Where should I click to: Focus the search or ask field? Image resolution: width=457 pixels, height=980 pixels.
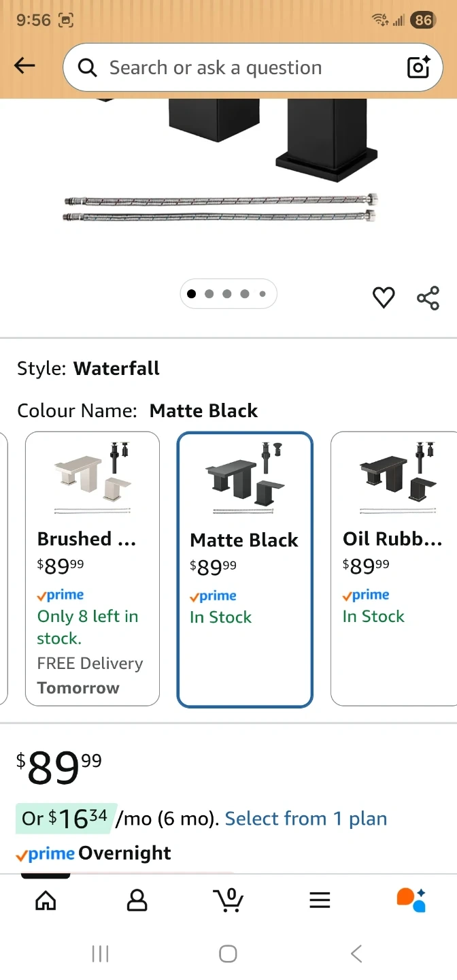pyautogui.click(x=245, y=68)
